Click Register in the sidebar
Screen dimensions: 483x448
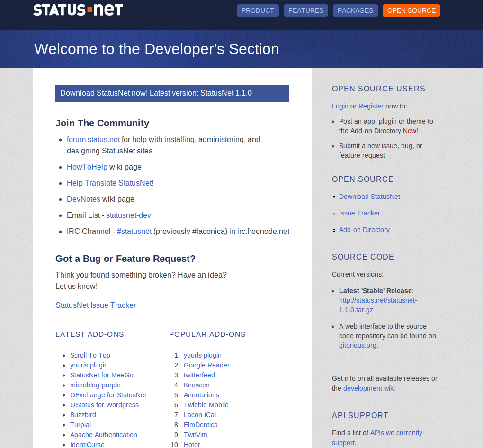tap(371, 106)
